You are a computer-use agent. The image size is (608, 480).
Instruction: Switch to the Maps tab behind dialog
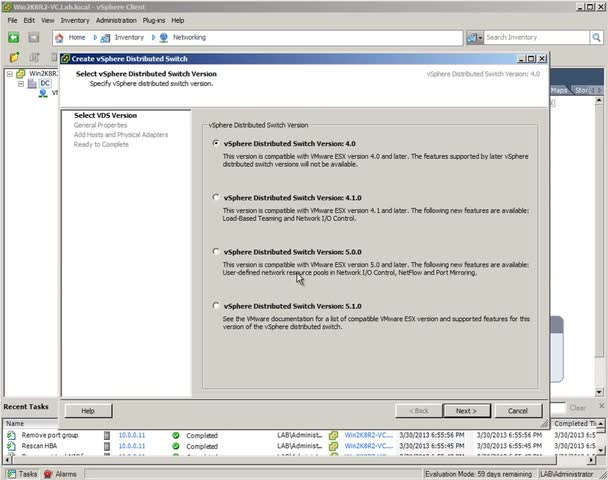point(558,90)
